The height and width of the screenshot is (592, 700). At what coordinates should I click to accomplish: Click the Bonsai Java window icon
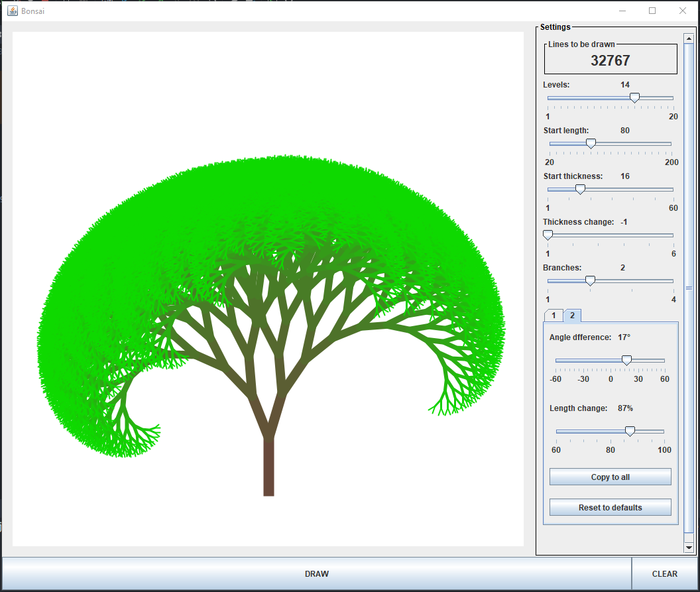(x=13, y=11)
